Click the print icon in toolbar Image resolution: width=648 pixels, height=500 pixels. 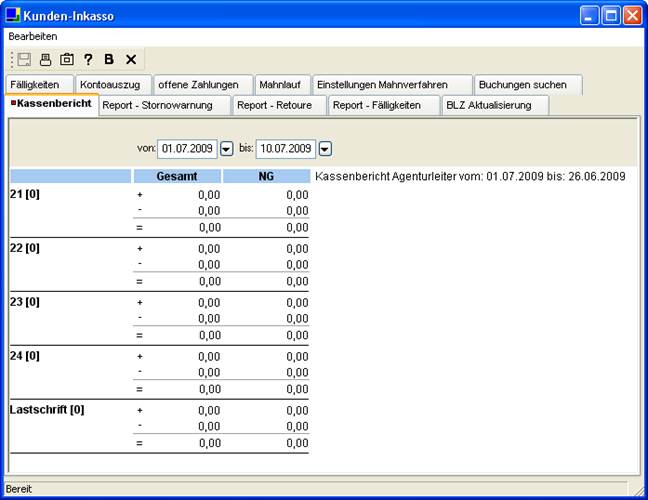pyautogui.click(x=45, y=59)
